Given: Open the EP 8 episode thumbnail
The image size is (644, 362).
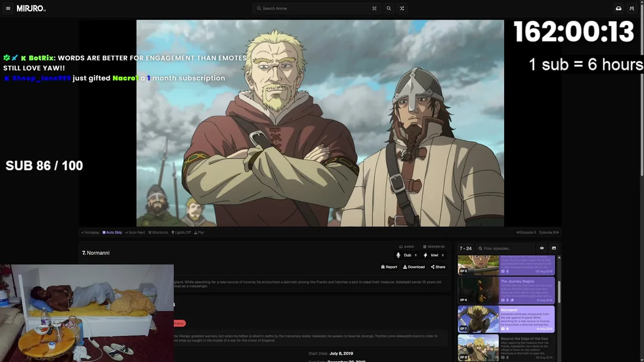Looking at the screenshot, I should pos(478,348).
